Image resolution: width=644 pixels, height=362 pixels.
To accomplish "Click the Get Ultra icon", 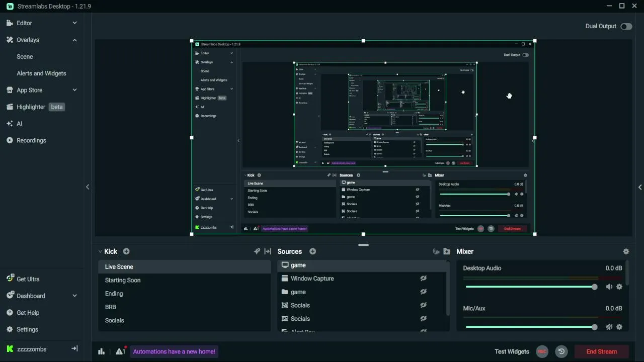I will pyautogui.click(x=10, y=279).
